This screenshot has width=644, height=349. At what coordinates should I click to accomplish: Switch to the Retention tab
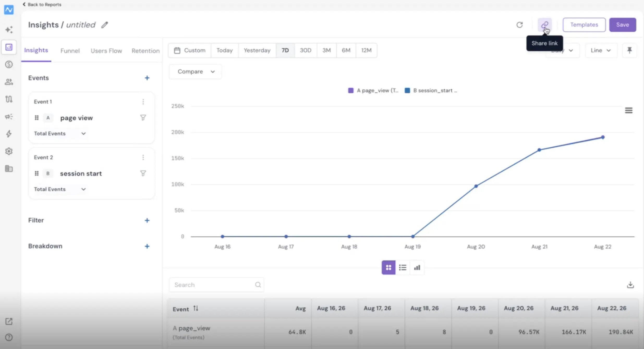pyautogui.click(x=145, y=51)
